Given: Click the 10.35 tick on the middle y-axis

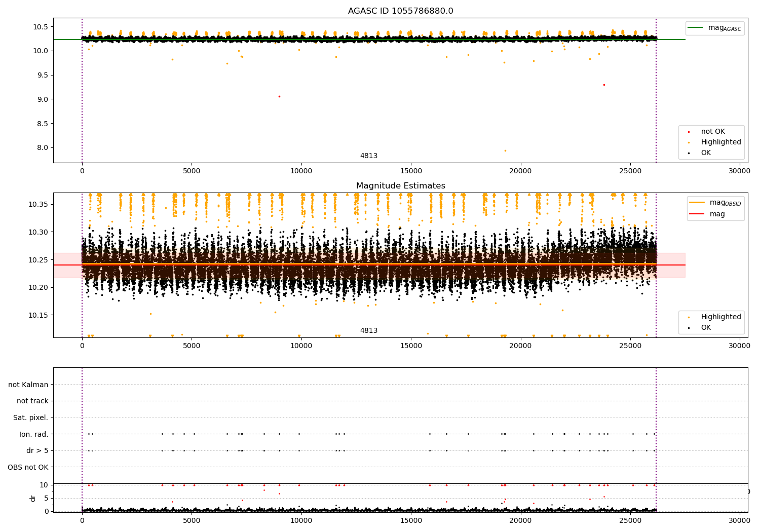Looking at the screenshot, I should pos(39,204).
